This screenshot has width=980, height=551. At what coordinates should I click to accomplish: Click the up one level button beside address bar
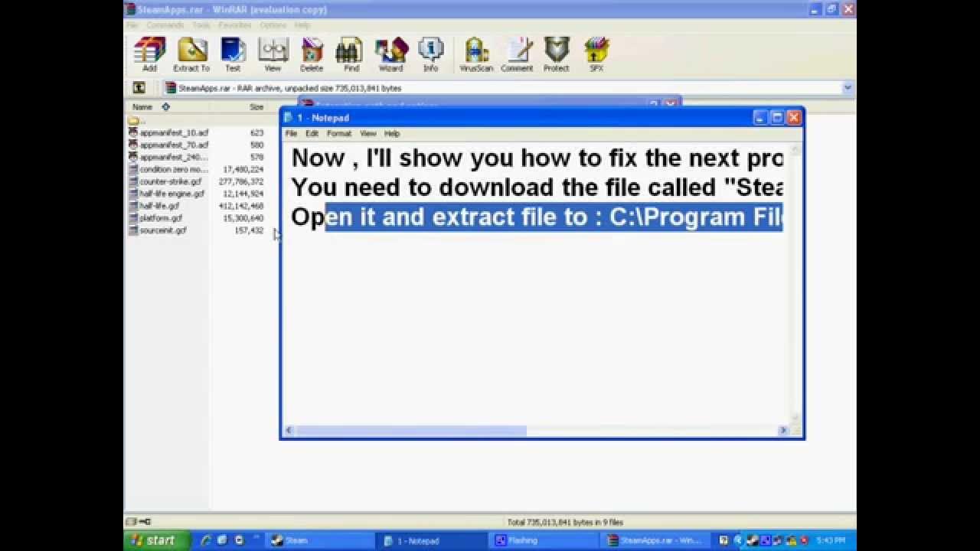point(139,88)
